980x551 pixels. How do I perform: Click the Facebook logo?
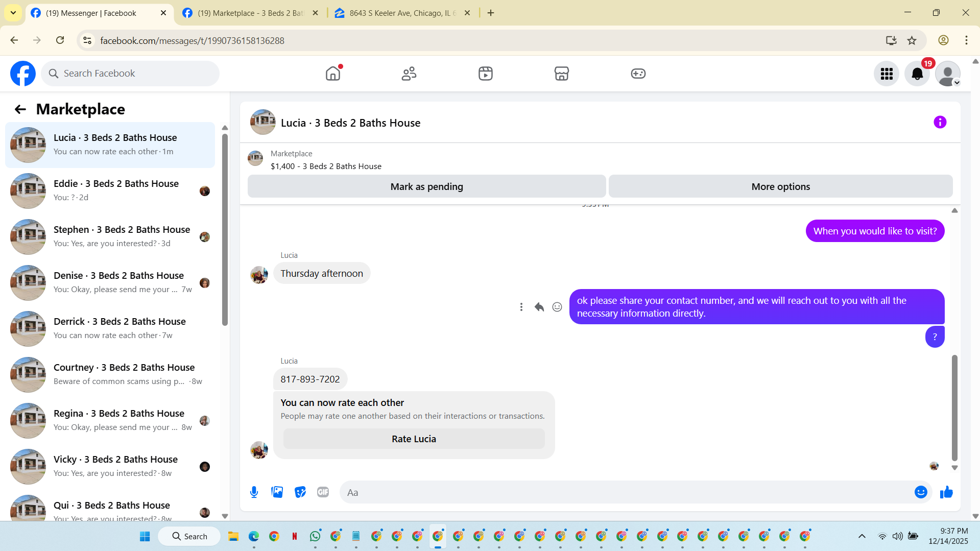point(23,74)
